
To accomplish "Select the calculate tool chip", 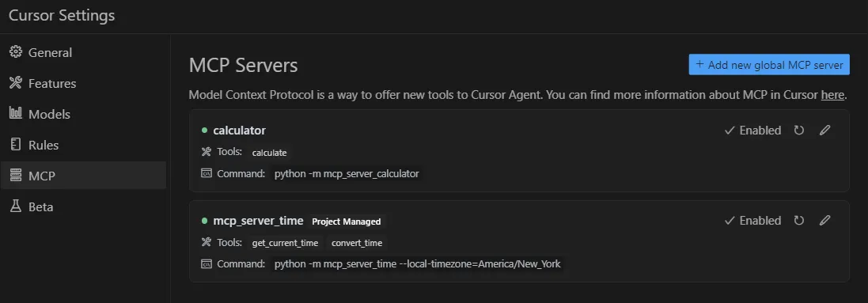I will click(x=270, y=153).
